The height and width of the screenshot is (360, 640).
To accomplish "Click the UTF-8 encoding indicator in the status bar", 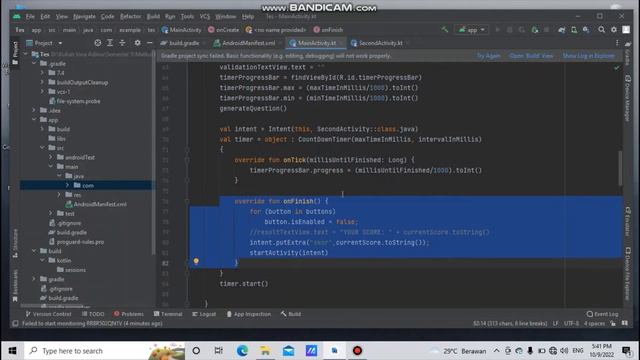I will point(571,323).
